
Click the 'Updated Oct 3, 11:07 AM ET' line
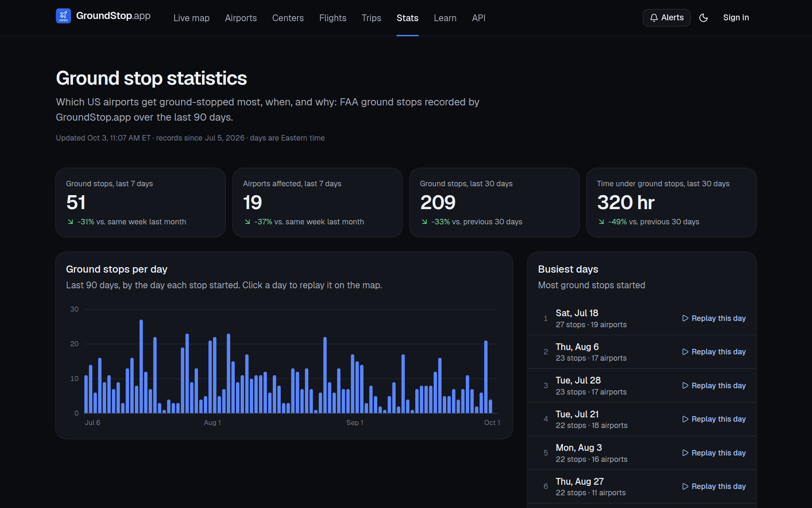(190, 138)
